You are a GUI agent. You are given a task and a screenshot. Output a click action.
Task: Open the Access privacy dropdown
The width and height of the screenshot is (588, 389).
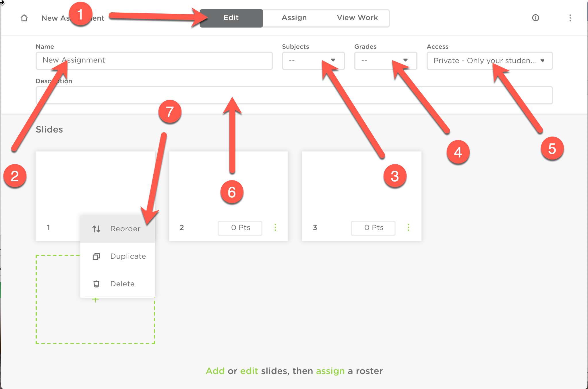coord(490,61)
